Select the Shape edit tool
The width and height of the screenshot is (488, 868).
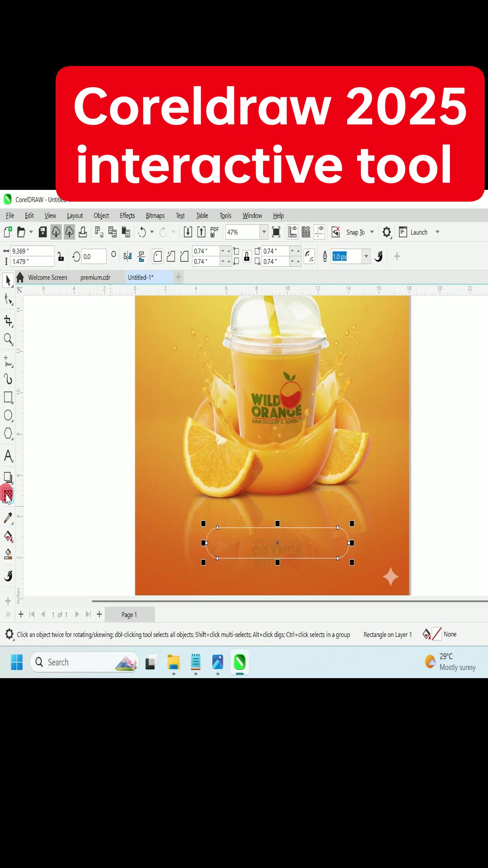click(8, 299)
